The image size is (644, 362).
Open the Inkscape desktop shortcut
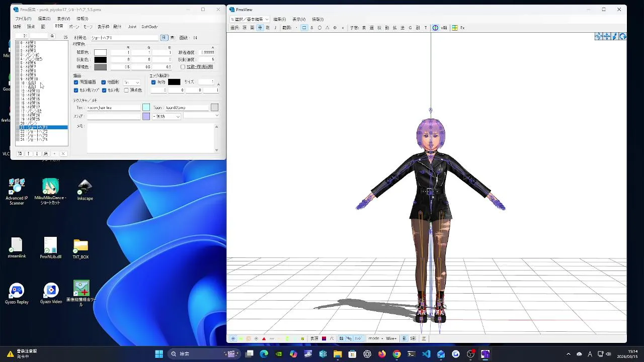(85, 190)
